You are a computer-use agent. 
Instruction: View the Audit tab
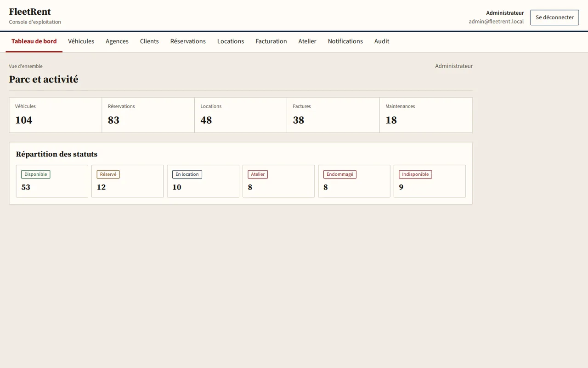click(382, 41)
